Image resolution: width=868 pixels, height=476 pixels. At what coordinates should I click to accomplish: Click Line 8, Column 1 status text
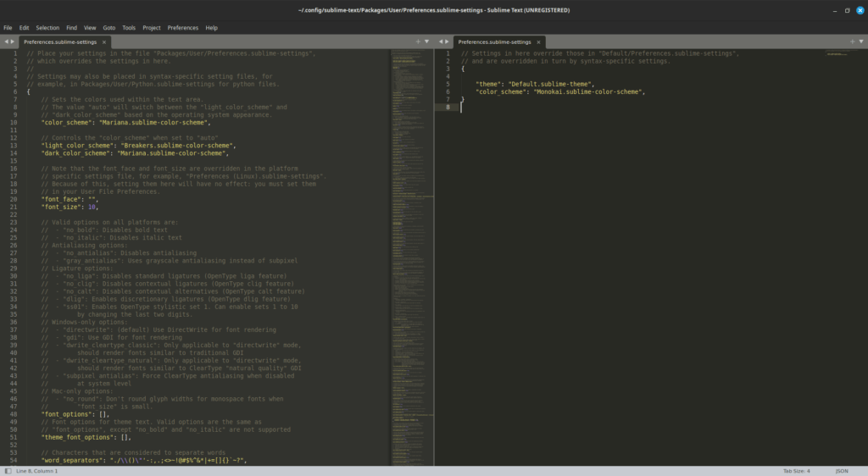coord(36,471)
